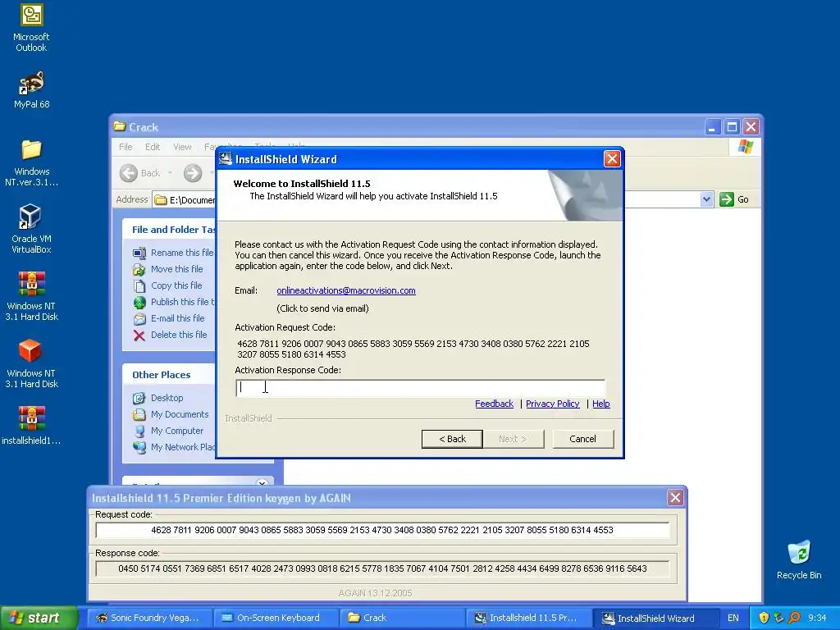Close the keygen by AGAIN window
The width and height of the screenshot is (840, 630).
[x=675, y=498]
